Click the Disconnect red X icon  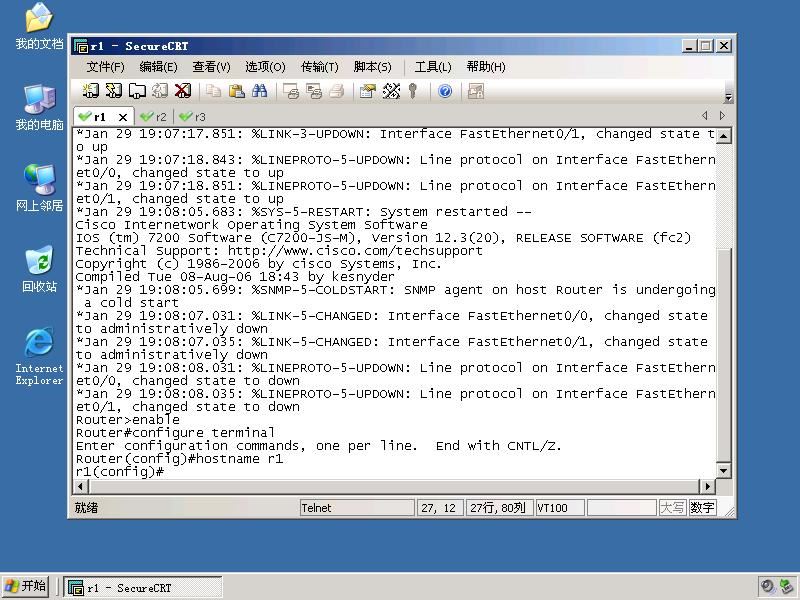click(x=183, y=91)
